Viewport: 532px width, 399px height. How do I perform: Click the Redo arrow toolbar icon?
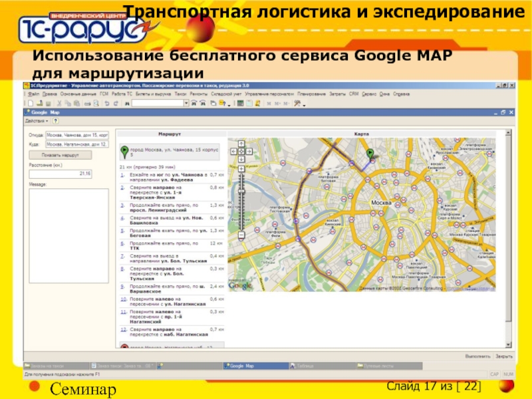116,104
